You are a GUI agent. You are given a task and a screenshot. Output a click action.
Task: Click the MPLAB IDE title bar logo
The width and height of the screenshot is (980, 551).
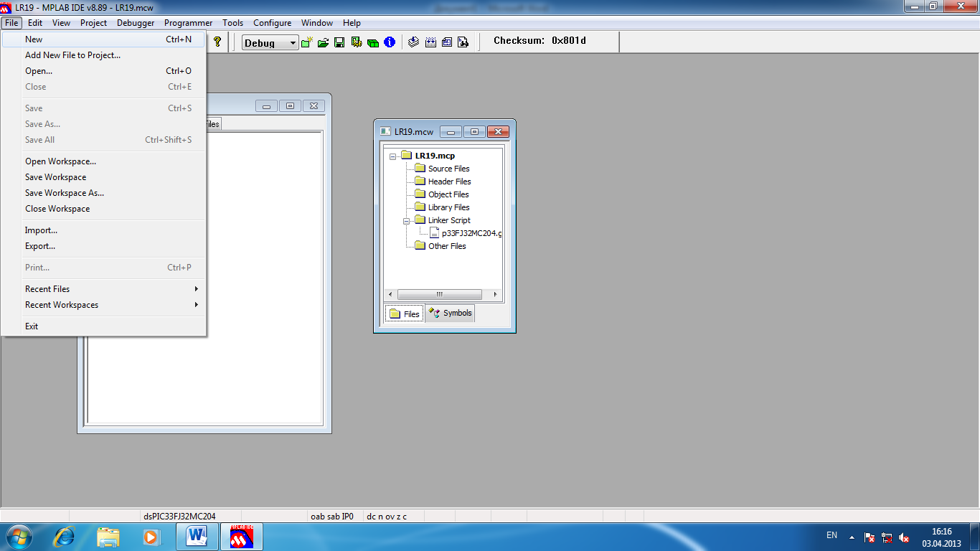pyautogui.click(x=6, y=6)
